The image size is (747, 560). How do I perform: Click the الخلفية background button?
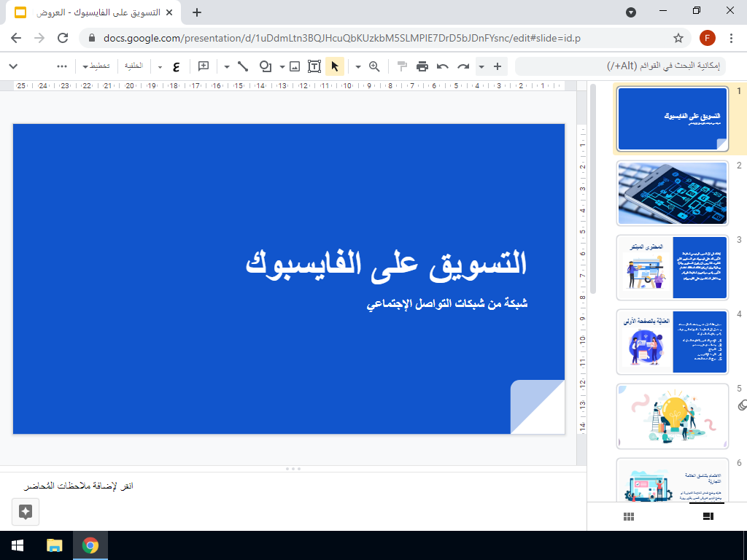pyautogui.click(x=134, y=66)
